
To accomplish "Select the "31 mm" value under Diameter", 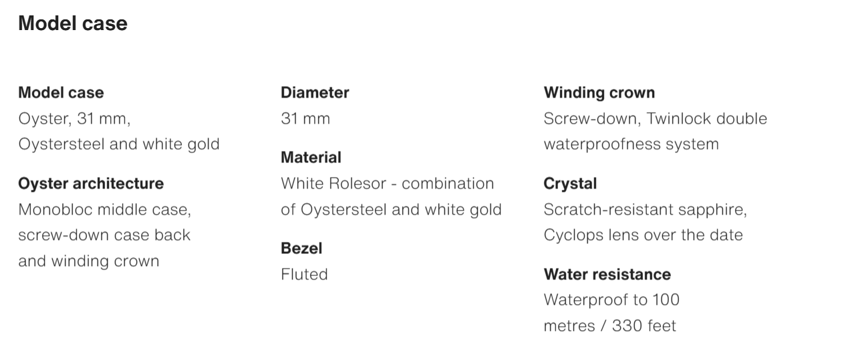I will pos(305,118).
